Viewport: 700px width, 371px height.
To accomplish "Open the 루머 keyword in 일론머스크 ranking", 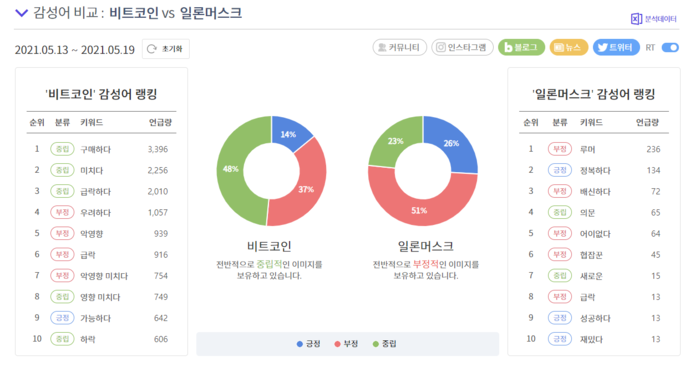I will [x=588, y=149].
